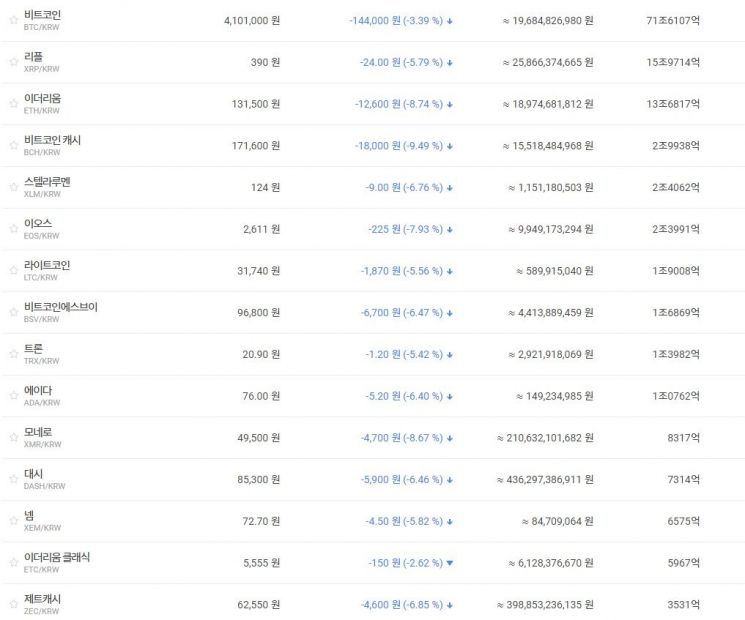The height and width of the screenshot is (620, 745).
Task: Click the star beside 이오스 EOS/KRW
Action: click(13, 229)
